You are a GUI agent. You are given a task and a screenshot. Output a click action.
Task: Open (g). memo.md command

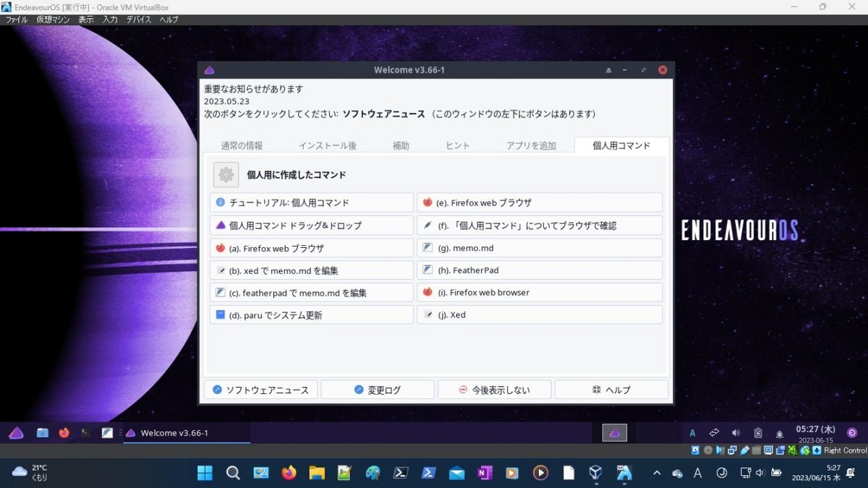click(540, 248)
